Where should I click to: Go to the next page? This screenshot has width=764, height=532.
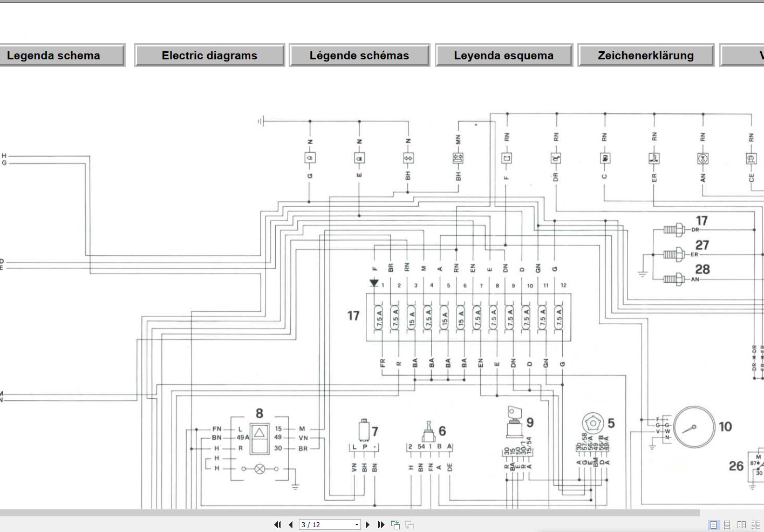click(368, 524)
